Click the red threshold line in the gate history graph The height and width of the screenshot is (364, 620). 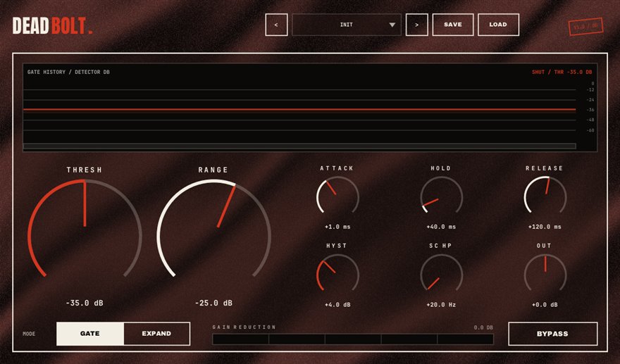click(x=299, y=109)
